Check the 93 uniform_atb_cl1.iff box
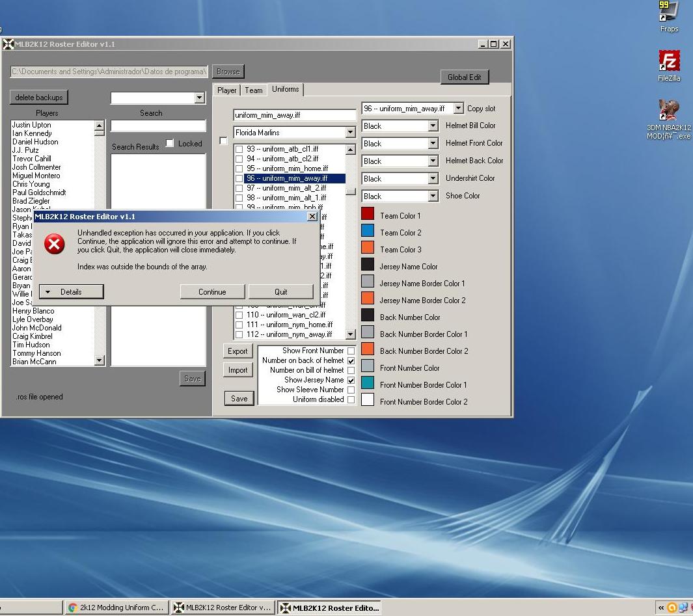This screenshot has height=616, width=693. (x=239, y=150)
